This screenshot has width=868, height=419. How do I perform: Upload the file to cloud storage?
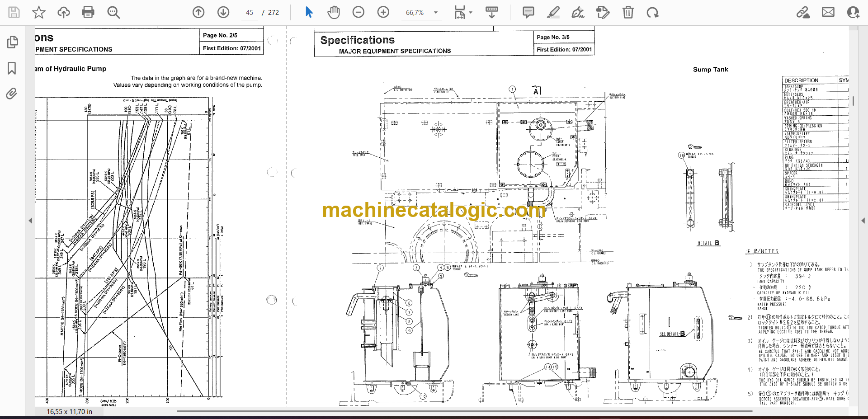pos(64,12)
